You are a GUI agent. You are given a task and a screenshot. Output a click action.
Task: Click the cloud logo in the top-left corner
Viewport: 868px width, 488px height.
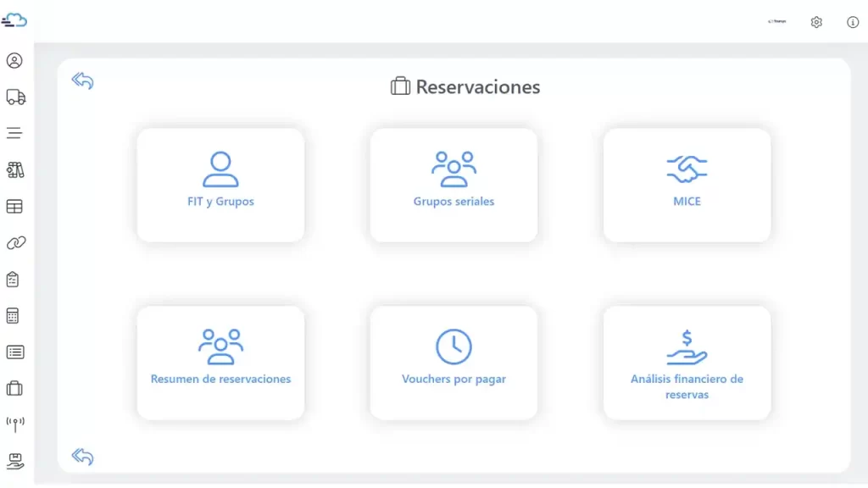[14, 20]
